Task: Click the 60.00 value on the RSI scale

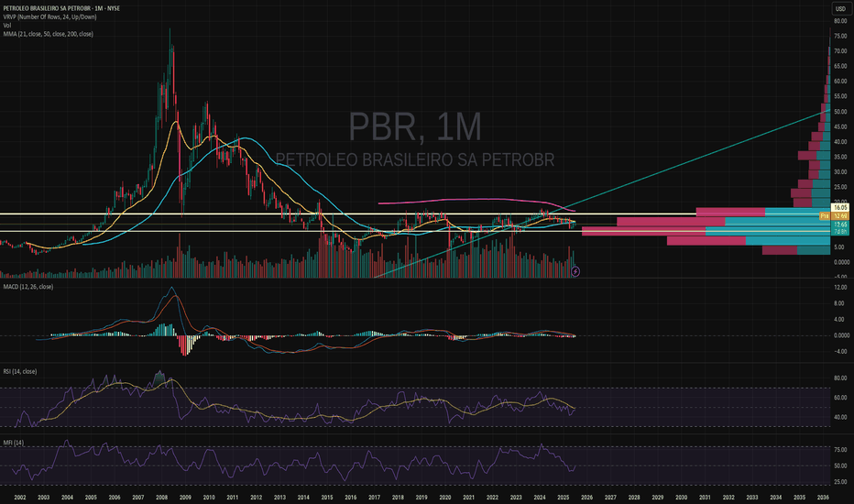Action: 840,398
